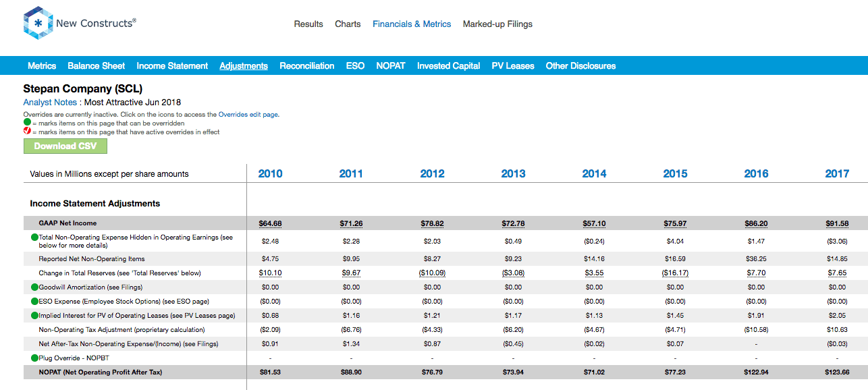Viewport: 868px width, 390px height.
Task: Switch to the Income Statement tab
Action: (172, 65)
